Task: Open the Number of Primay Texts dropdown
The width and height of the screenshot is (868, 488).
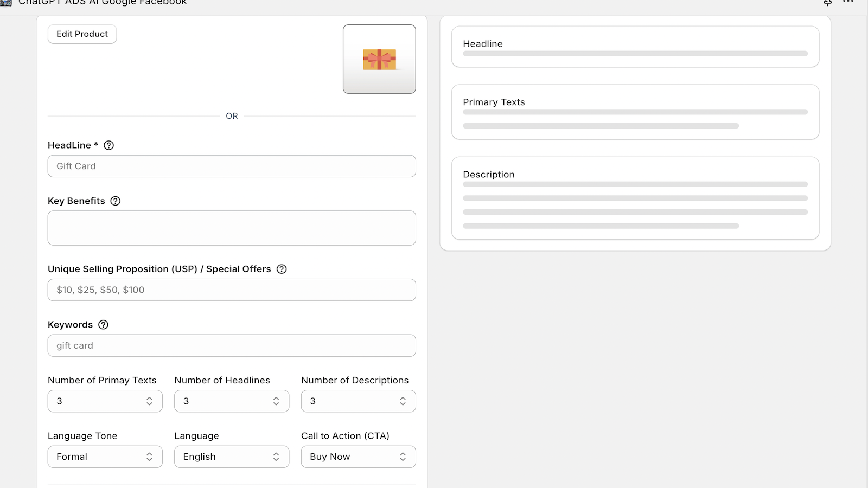Action: pyautogui.click(x=105, y=401)
